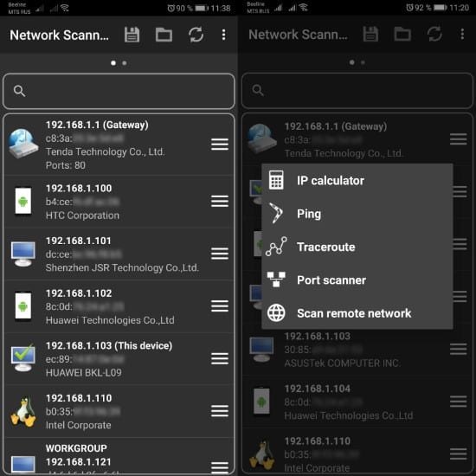476x476 pixels.
Task: Click the search field in the left screen
Action: [x=119, y=91]
